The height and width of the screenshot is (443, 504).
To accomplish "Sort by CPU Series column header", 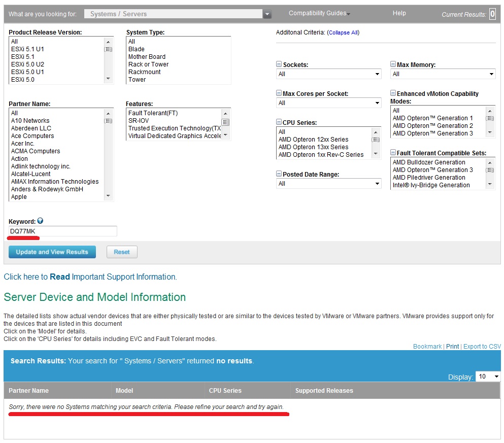I will (225, 391).
